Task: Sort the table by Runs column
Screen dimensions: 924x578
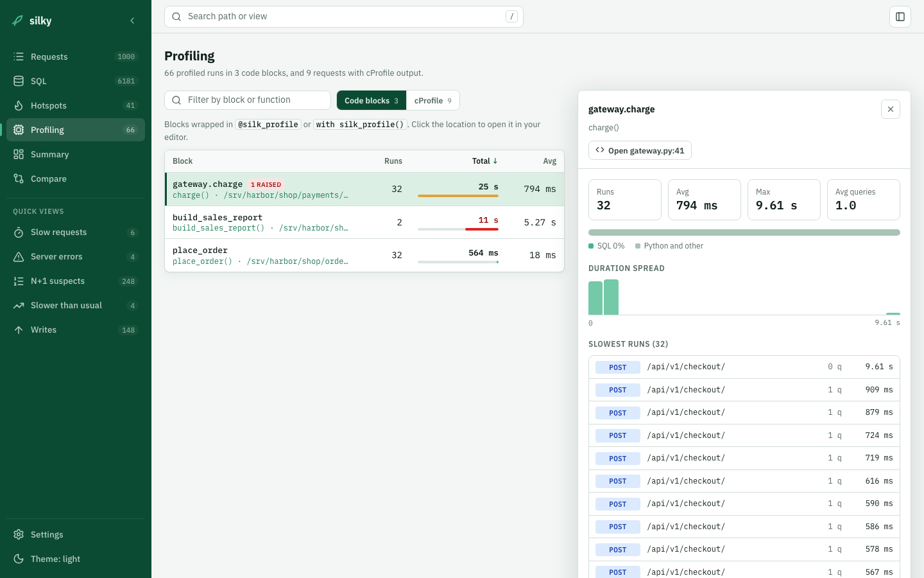Action: pyautogui.click(x=393, y=161)
